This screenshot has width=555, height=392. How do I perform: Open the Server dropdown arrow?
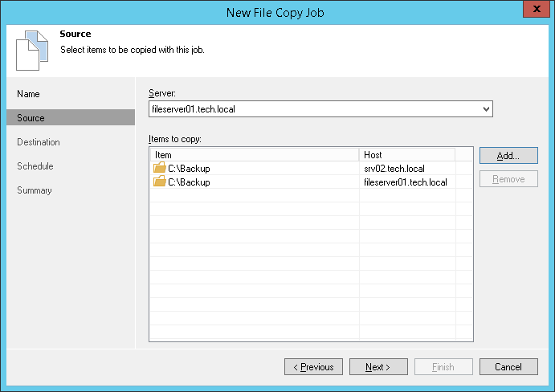486,109
